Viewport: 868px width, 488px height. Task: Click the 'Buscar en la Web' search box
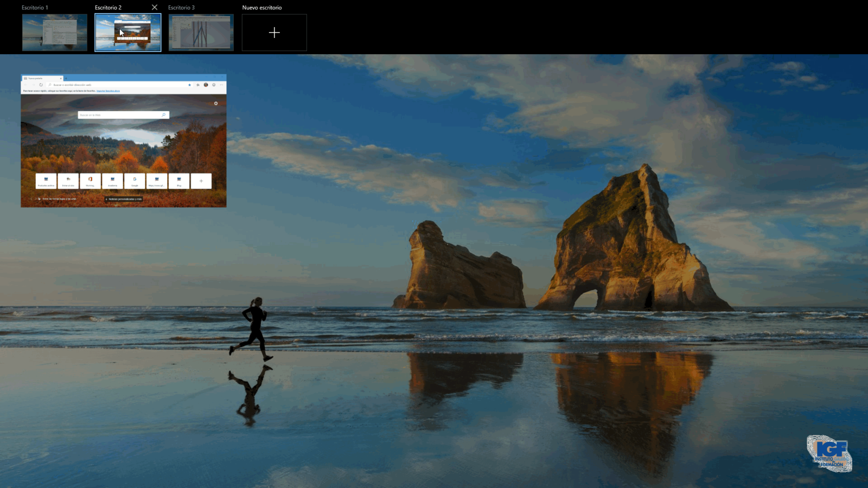pos(120,115)
